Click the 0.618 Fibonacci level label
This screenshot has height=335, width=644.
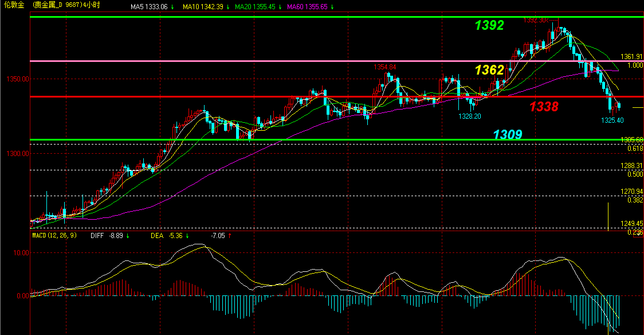pos(634,149)
